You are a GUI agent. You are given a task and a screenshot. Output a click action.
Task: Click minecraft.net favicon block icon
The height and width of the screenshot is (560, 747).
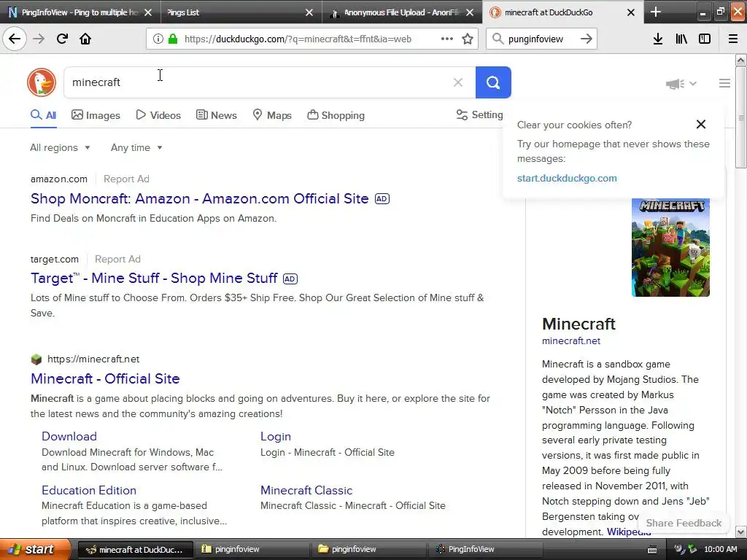[x=36, y=359]
